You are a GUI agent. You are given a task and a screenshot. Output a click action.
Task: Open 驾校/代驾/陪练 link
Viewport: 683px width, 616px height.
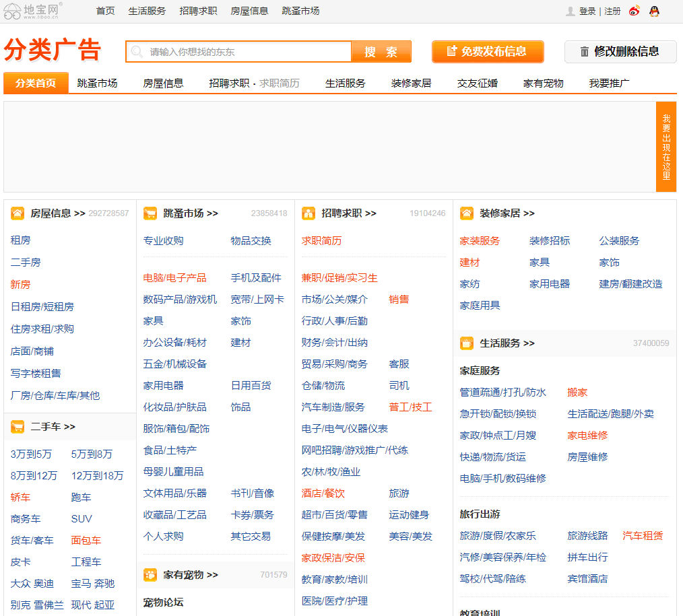click(x=492, y=579)
